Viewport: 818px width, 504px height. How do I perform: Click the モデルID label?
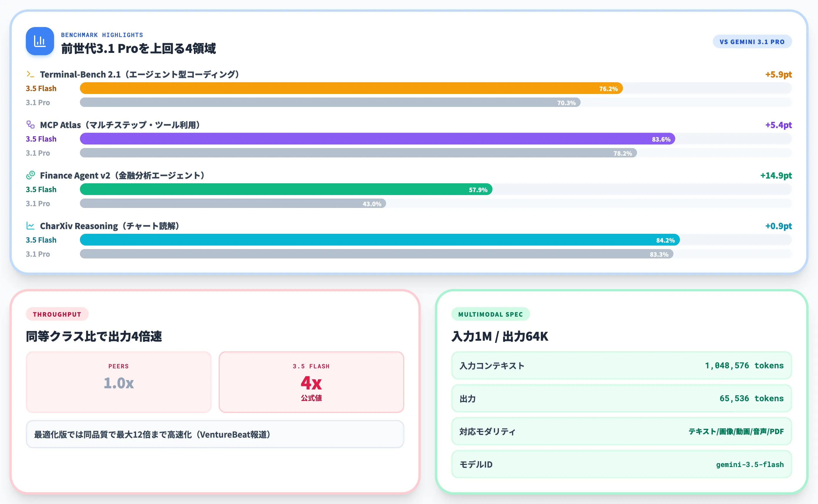pos(476,464)
